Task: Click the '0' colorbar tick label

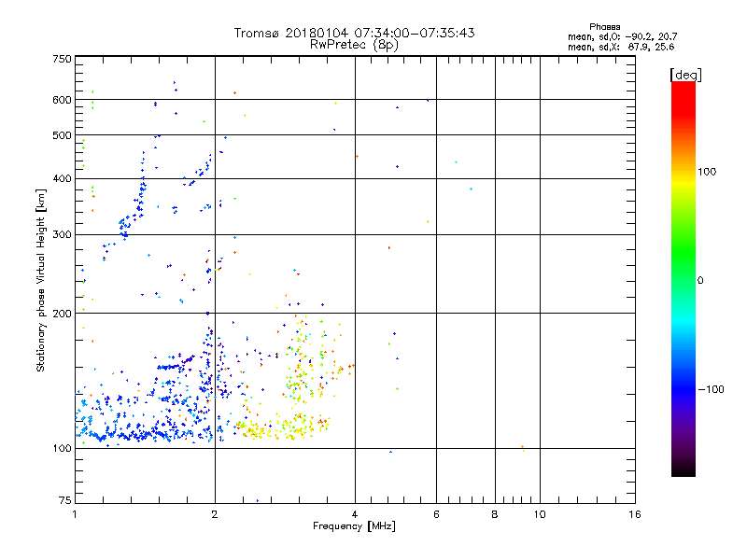Action: coord(700,281)
